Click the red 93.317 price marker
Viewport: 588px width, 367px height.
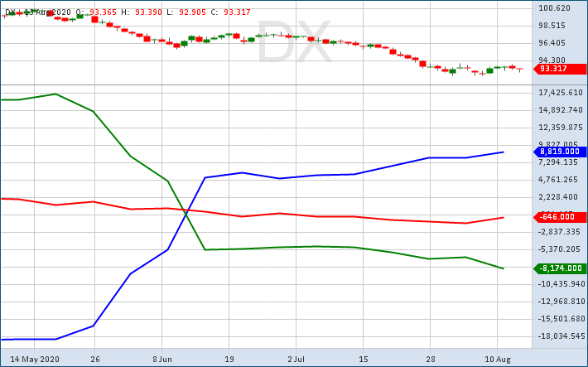560,69
